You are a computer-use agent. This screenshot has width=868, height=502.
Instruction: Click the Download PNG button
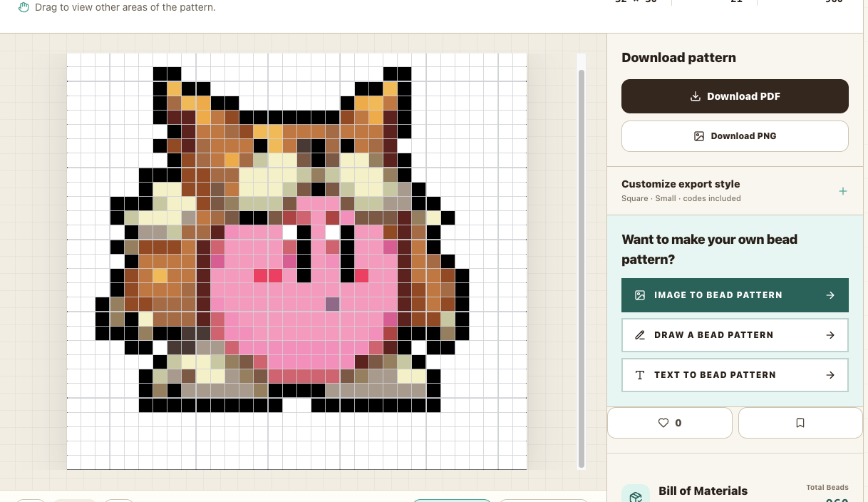tap(735, 136)
